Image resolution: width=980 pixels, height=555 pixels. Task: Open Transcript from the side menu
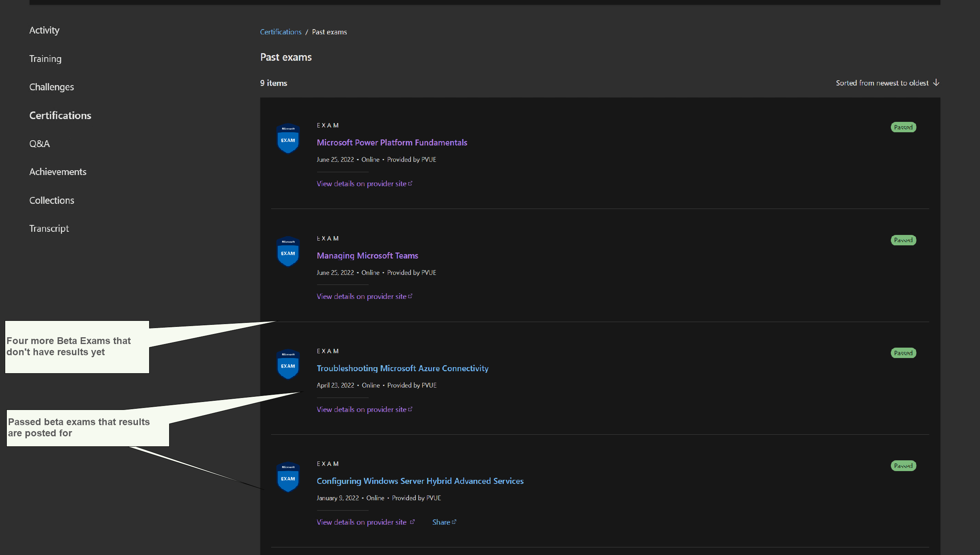pos(49,229)
